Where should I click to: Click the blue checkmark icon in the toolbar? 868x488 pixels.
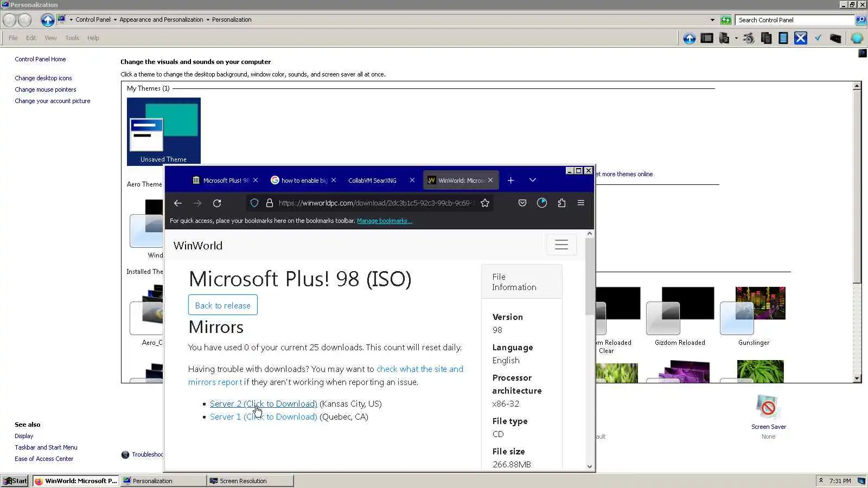coord(818,38)
